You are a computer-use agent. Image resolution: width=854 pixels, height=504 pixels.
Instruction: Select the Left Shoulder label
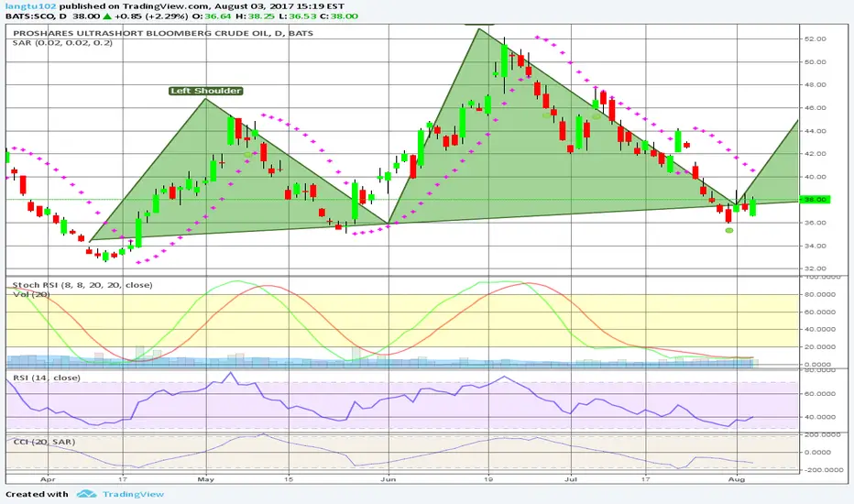point(206,91)
